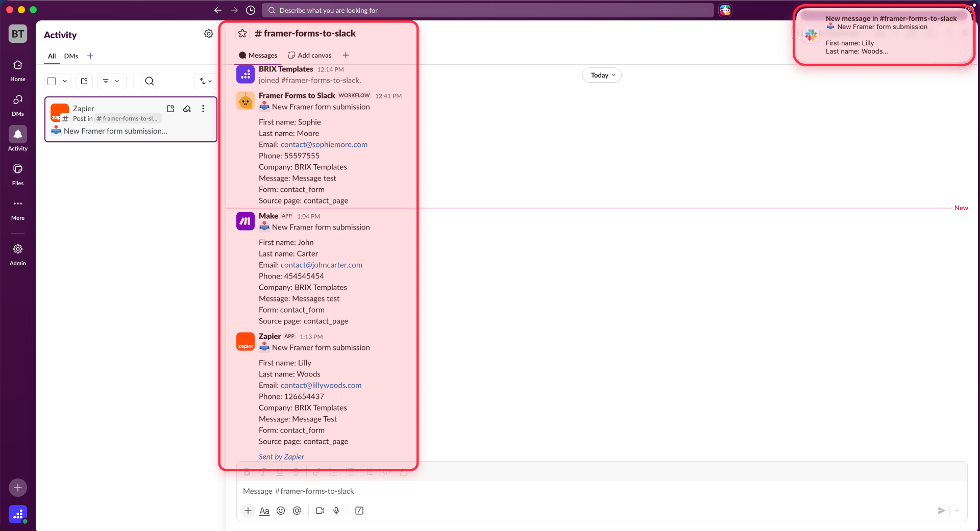Click the top-right workspace avatar icon
980x531 pixels.
tap(725, 10)
